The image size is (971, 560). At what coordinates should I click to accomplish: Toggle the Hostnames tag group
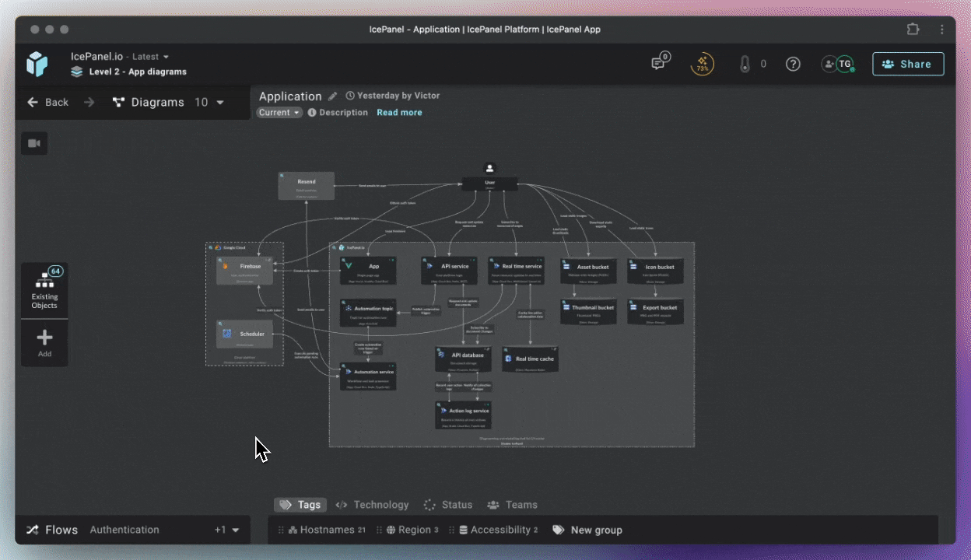(325, 530)
